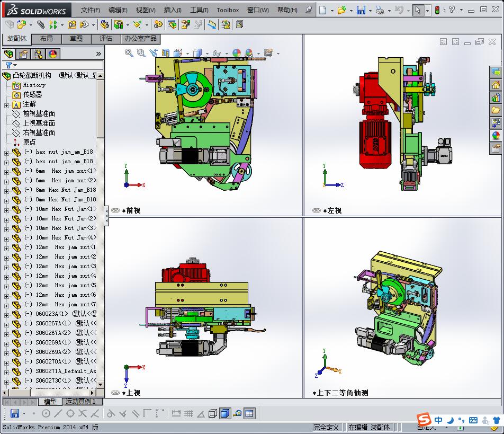
Task: Open the Help question mark dropdown arrow
Action: (x=461, y=10)
